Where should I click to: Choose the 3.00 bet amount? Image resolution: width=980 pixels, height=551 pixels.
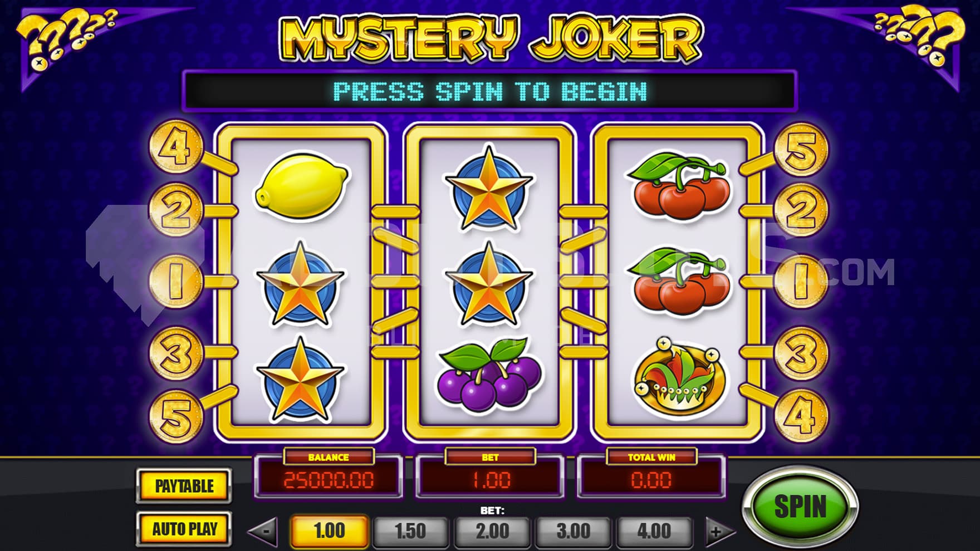pyautogui.click(x=573, y=530)
